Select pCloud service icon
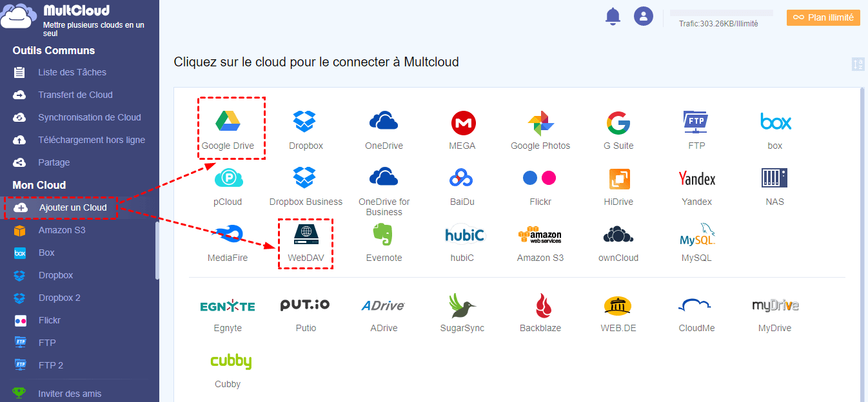868x402 pixels. coord(228,178)
